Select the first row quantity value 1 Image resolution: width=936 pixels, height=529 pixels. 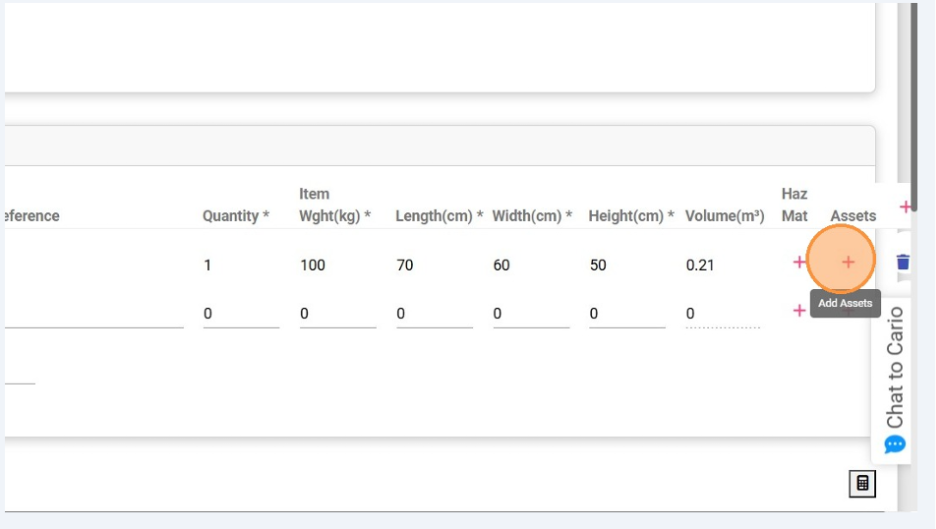pyautogui.click(x=207, y=265)
